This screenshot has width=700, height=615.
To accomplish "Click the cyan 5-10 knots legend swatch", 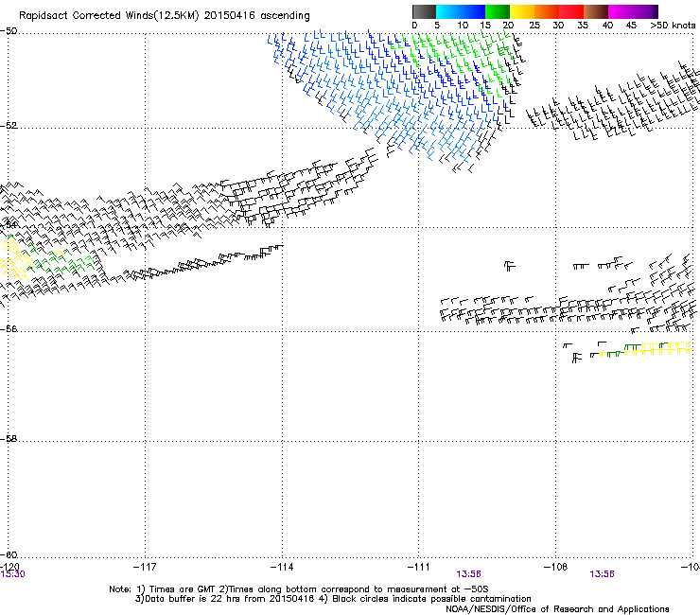I will click(x=448, y=11).
